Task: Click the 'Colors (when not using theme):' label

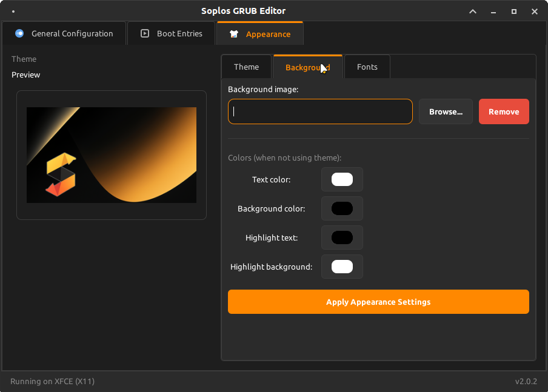Action: click(284, 158)
